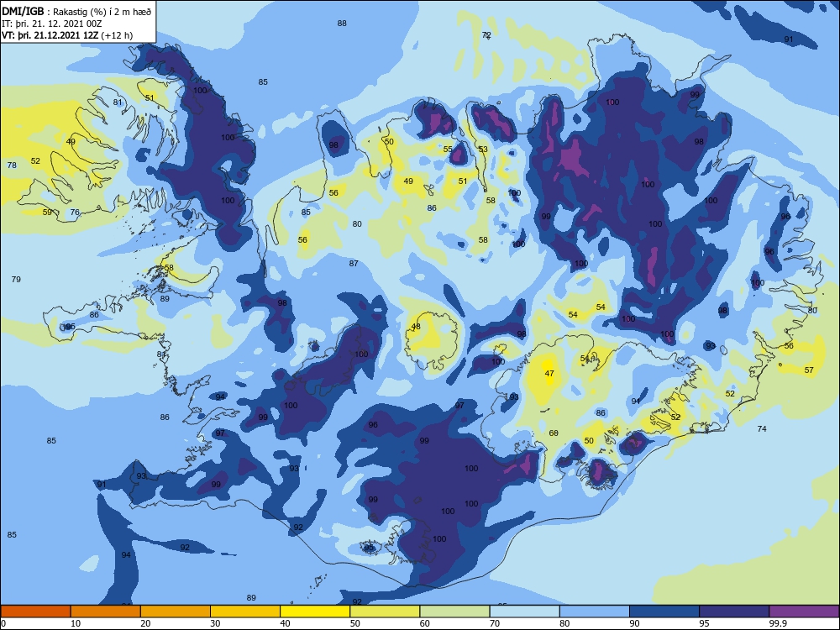Click the '0' legend scale label

[x=3, y=623]
